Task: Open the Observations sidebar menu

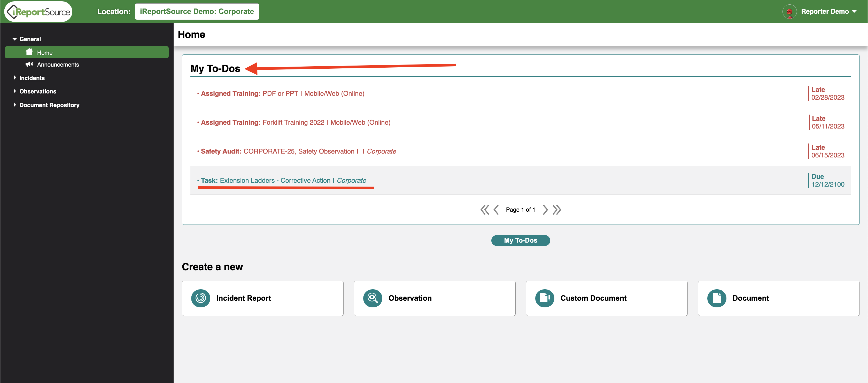Action: [x=38, y=92]
